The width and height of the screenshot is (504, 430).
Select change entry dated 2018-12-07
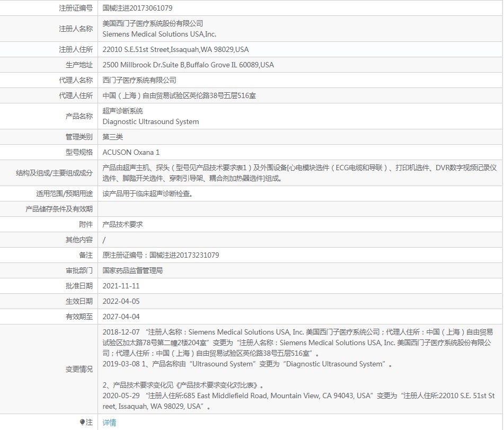pos(298,343)
